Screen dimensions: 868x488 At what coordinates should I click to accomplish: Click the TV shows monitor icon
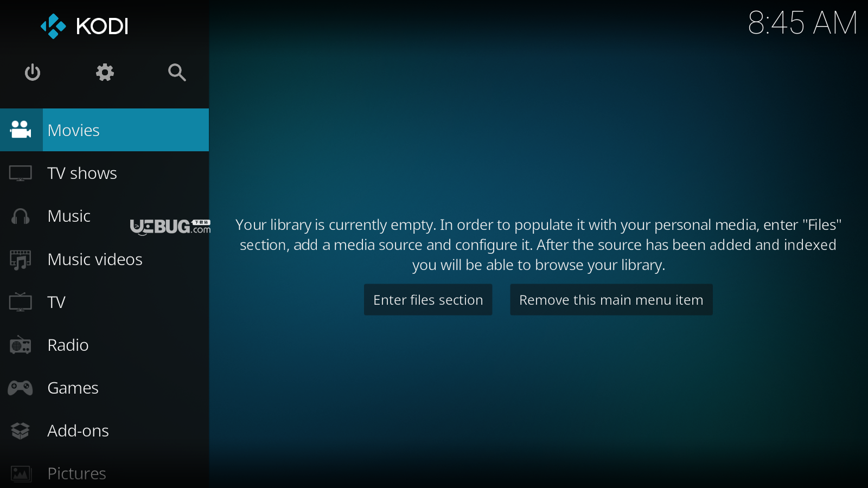(x=21, y=174)
